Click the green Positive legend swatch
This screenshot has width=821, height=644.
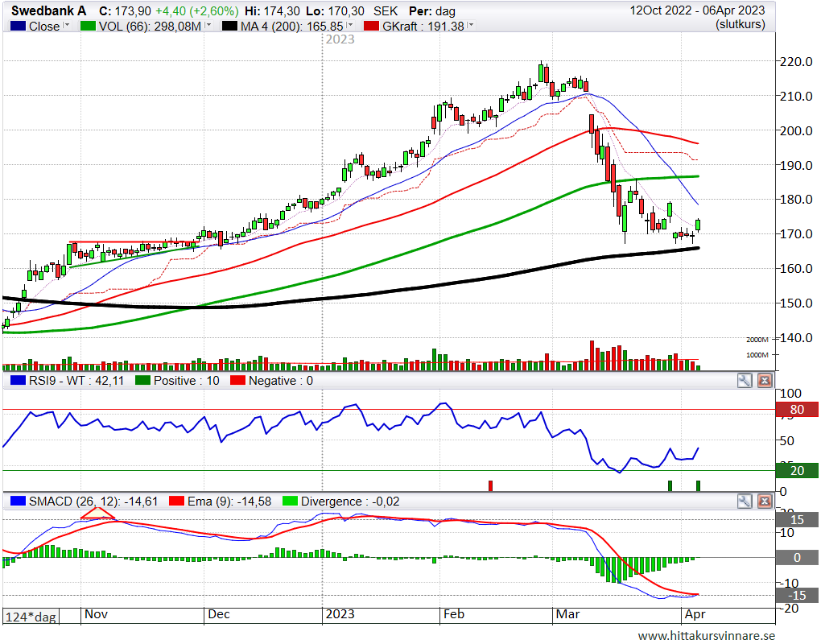point(143,381)
